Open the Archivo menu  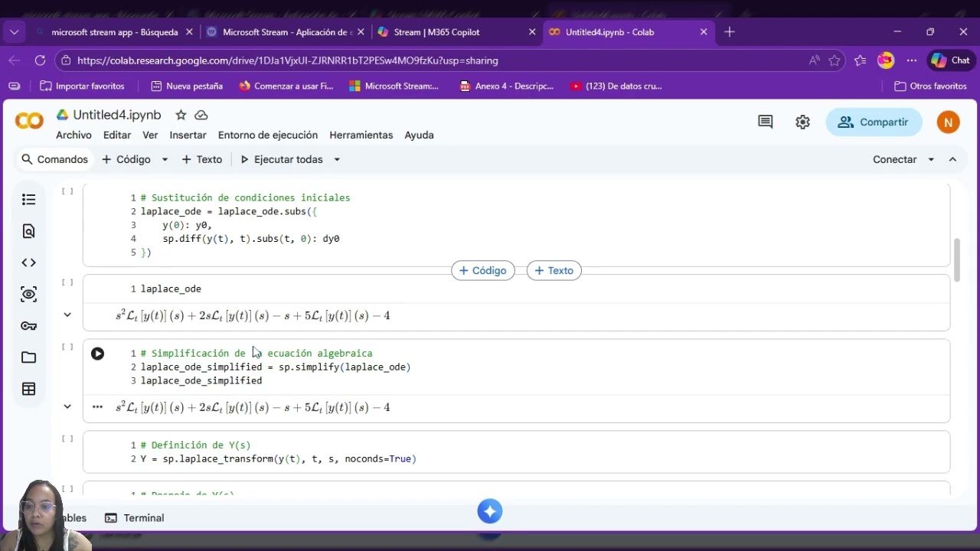click(x=73, y=135)
